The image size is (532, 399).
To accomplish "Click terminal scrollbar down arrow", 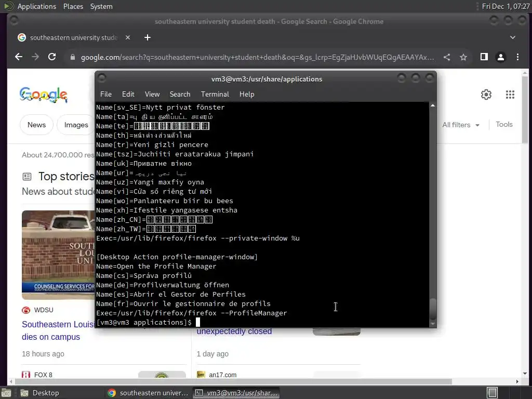I will tap(433, 324).
